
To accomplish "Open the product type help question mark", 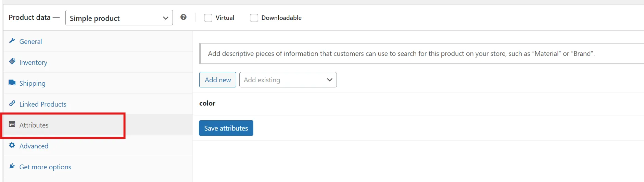I will coord(184,17).
